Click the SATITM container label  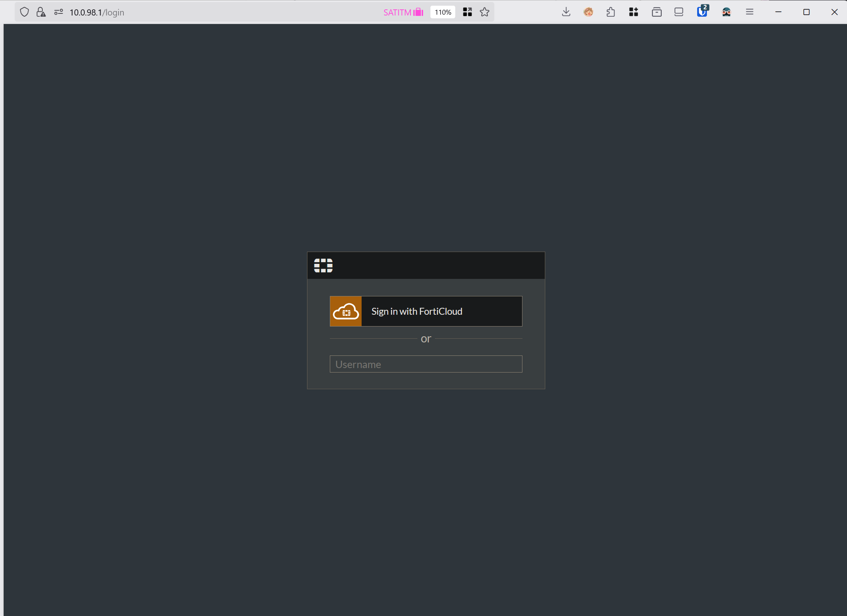[403, 12]
